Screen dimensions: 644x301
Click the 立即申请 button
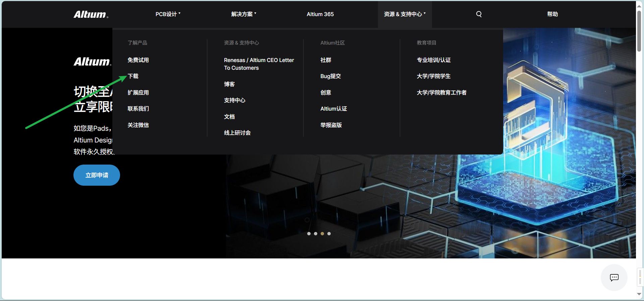(97, 175)
